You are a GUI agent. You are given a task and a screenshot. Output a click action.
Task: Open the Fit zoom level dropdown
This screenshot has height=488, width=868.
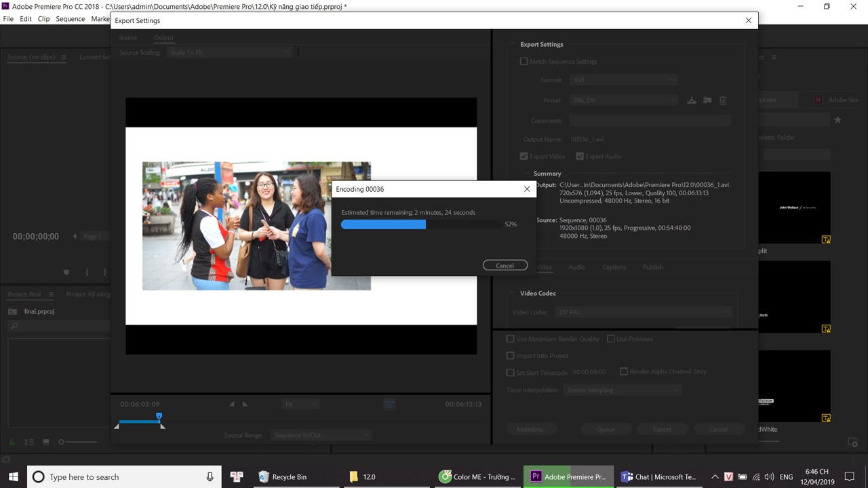(300, 404)
